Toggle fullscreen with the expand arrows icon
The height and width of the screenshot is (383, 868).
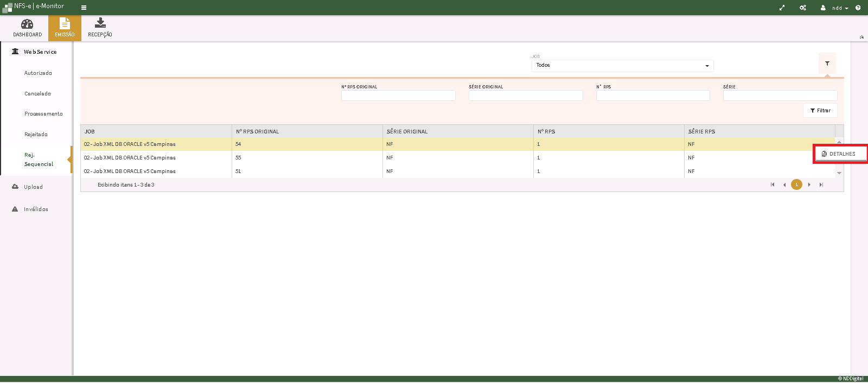click(782, 8)
